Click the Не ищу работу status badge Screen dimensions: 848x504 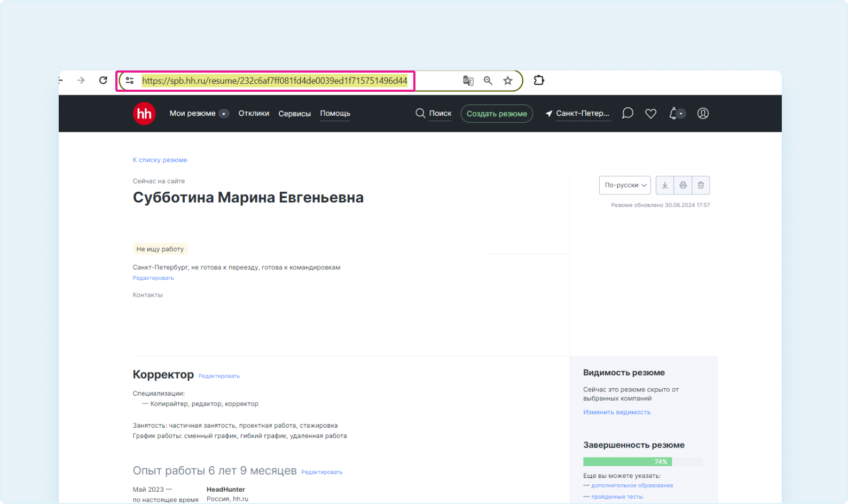[x=160, y=249]
